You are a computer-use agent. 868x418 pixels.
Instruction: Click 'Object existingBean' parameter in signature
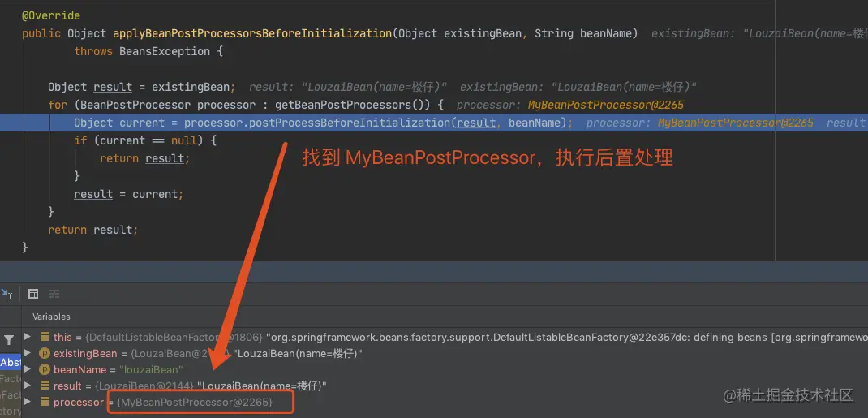[460, 33]
